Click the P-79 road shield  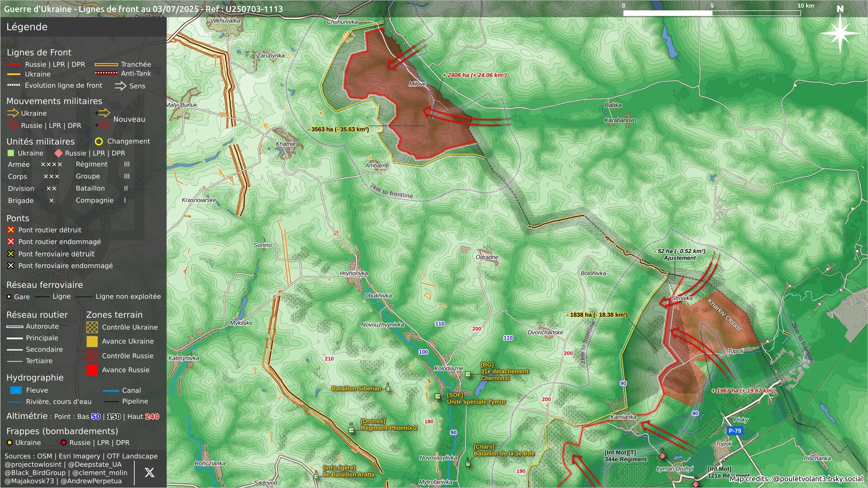pyautogui.click(x=735, y=431)
